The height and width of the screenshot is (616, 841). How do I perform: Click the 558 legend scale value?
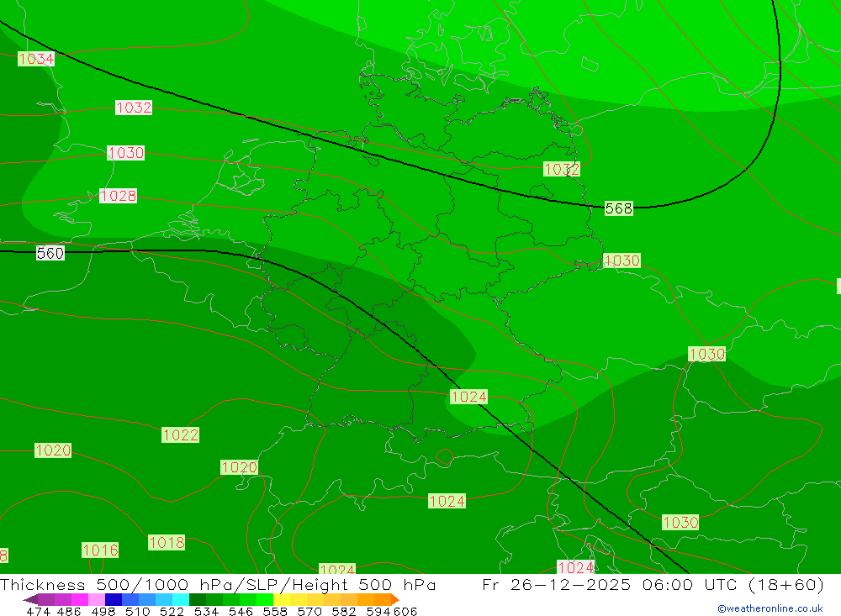point(275,612)
